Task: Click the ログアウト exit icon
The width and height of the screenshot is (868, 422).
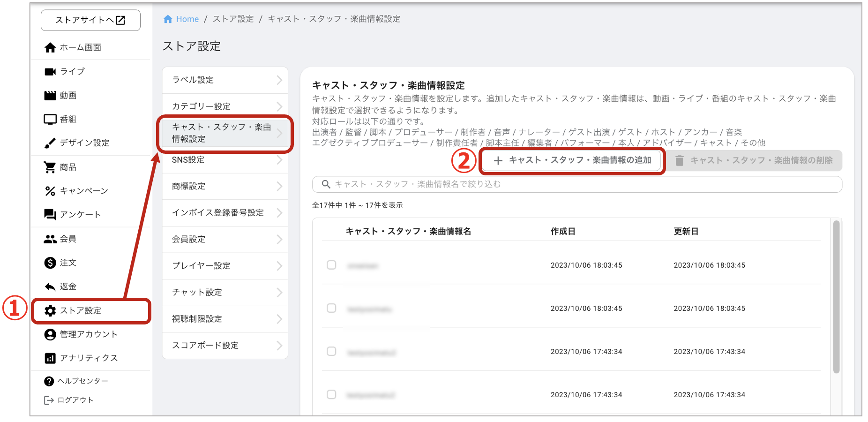Action: click(x=49, y=400)
